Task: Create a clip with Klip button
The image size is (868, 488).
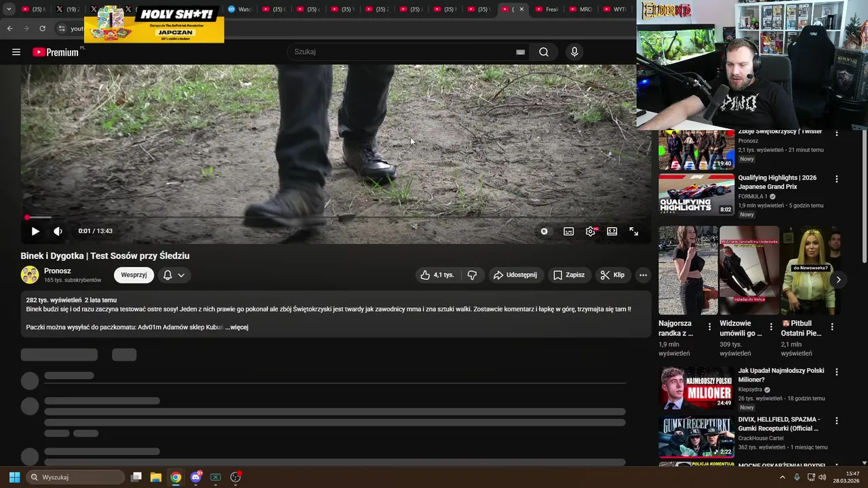Action: click(x=612, y=274)
